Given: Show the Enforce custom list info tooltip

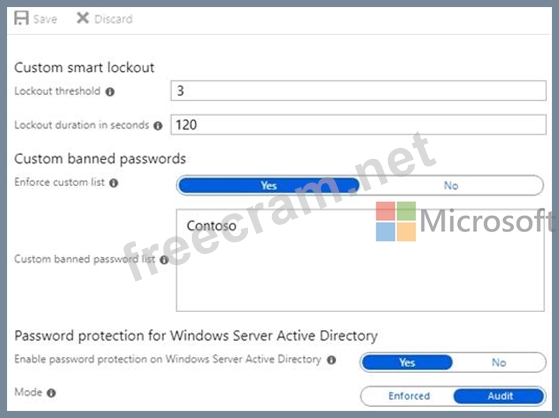Looking at the screenshot, I should click(x=113, y=183).
